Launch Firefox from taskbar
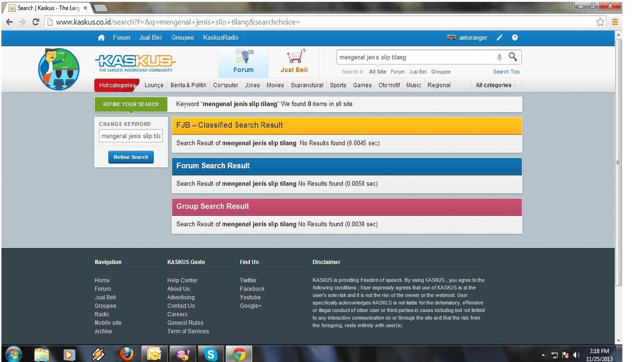 pyautogui.click(x=126, y=354)
